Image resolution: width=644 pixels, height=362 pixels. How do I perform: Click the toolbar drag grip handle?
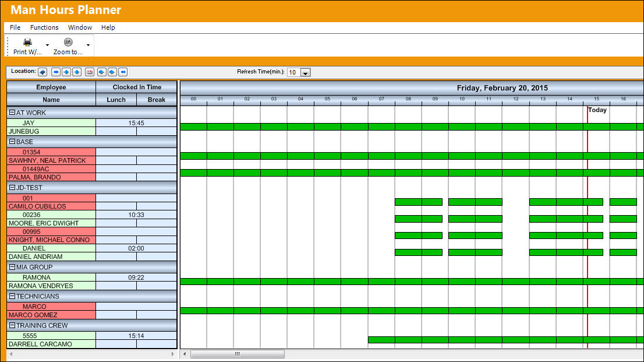[8, 45]
